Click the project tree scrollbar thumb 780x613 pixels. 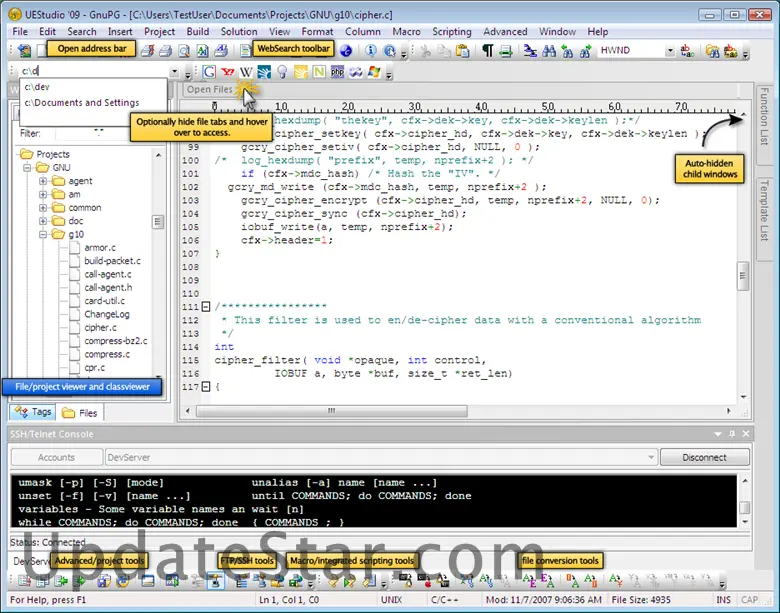tap(158, 221)
